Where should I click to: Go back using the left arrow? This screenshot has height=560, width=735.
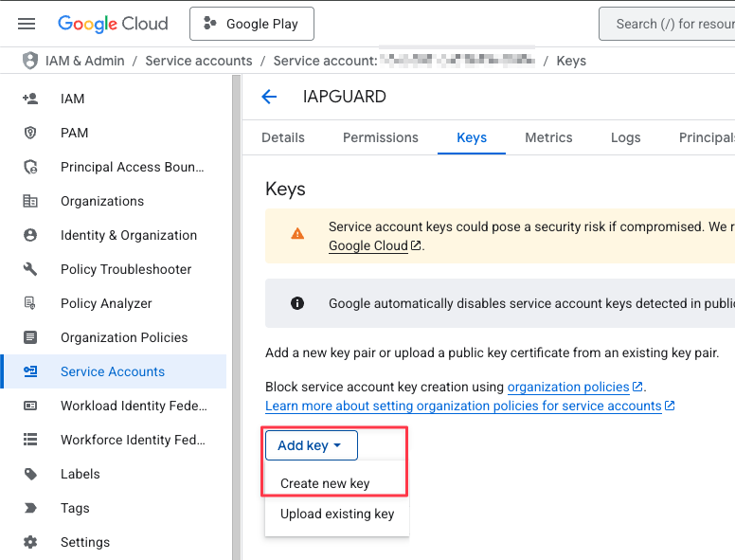click(x=269, y=97)
